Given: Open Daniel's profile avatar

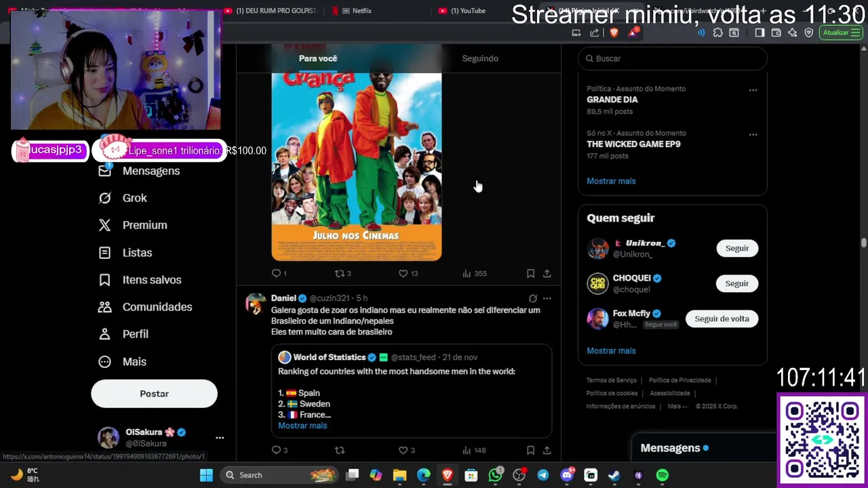Looking at the screenshot, I should click(256, 304).
